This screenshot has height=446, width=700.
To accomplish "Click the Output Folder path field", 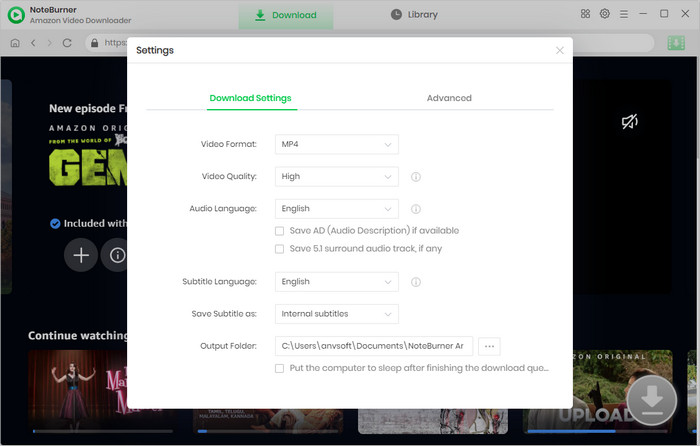I will (374, 346).
